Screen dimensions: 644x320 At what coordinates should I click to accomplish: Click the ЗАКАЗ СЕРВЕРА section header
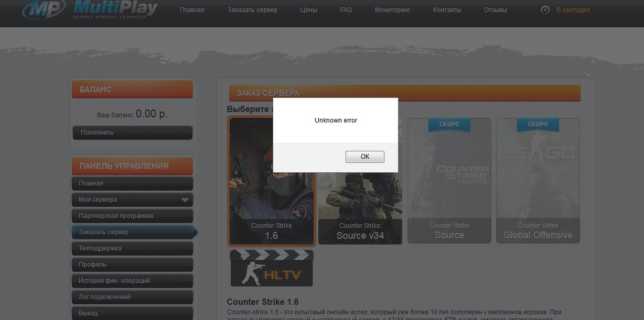[x=404, y=93]
